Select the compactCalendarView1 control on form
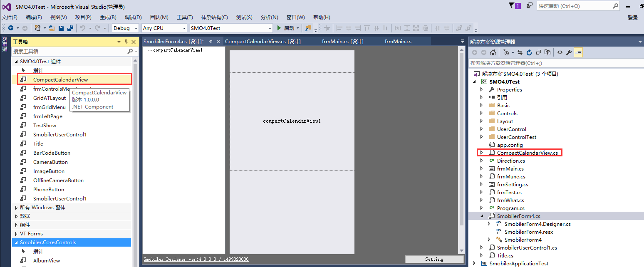Image resolution: width=644 pixels, height=267 pixels. (292, 121)
